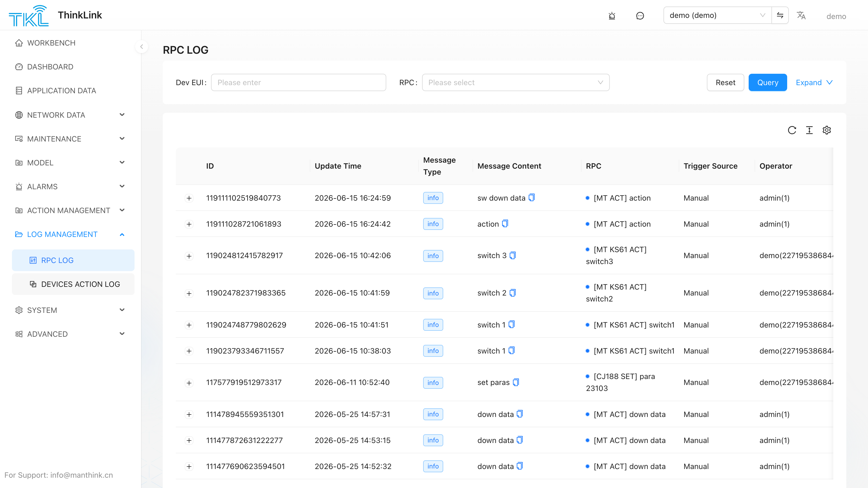Copy 'down data' content of 14:52:32 row
The image size is (868, 488).
point(520,466)
